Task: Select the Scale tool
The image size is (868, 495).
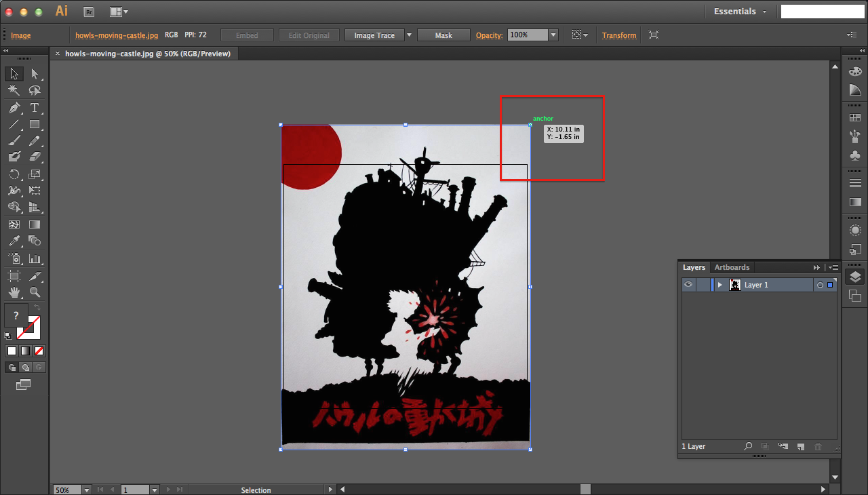Action: point(35,175)
